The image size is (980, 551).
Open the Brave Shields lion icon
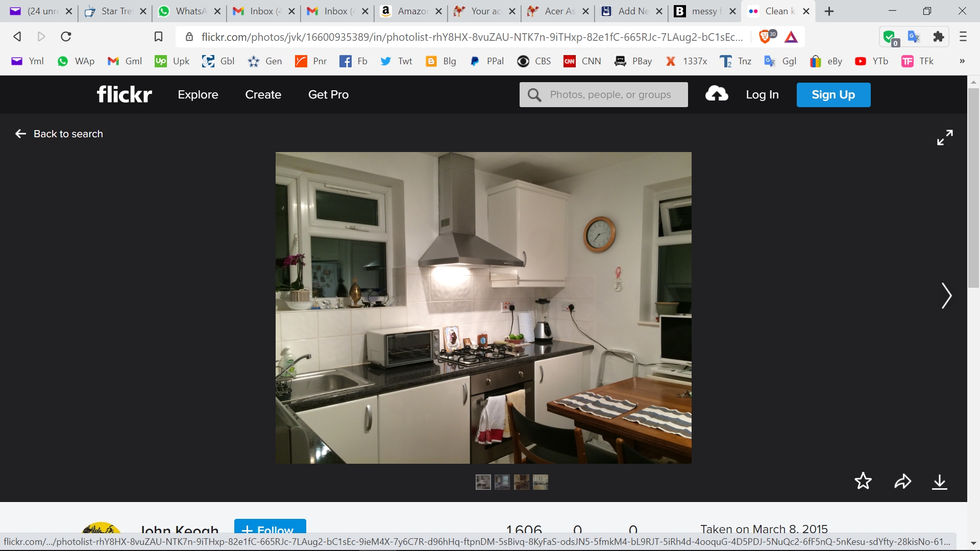coord(765,37)
